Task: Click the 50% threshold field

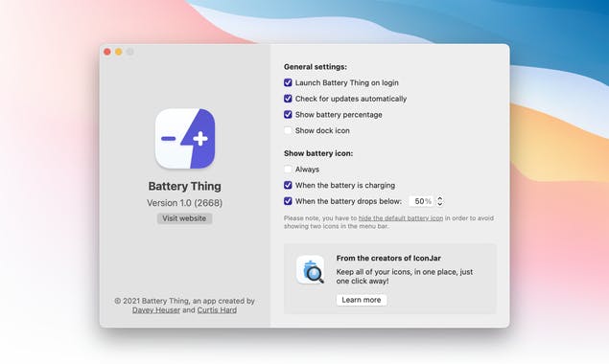Action: (x=422, y=201)
